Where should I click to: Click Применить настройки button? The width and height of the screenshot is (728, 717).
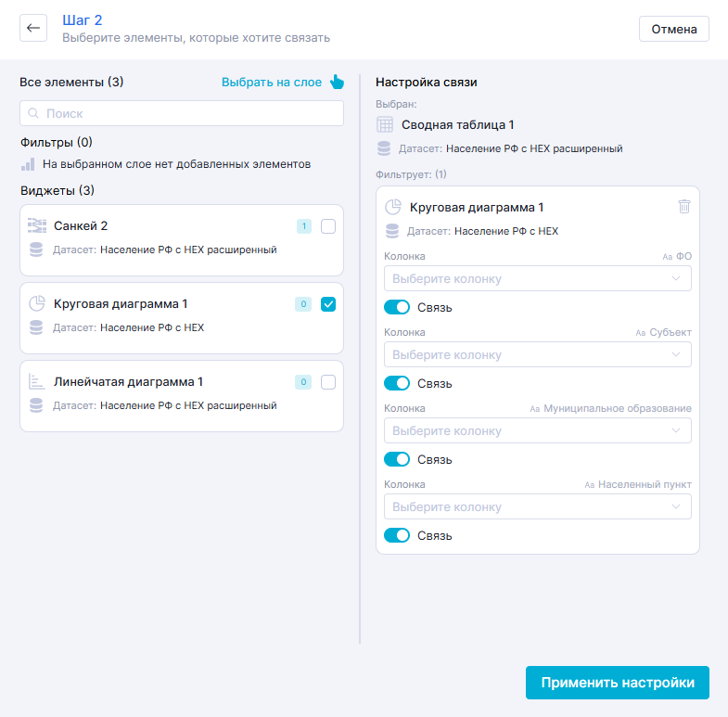click(x=617, y=683)
